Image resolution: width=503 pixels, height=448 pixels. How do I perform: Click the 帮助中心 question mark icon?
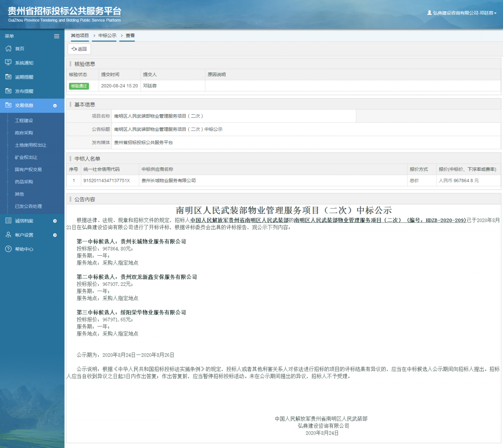pos(8,249)
